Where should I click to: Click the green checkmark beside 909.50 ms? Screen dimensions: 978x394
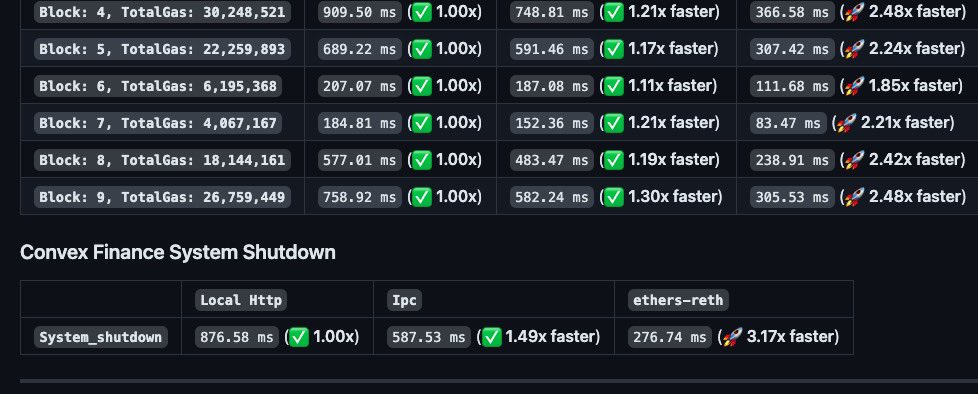[x=422, y=12]
